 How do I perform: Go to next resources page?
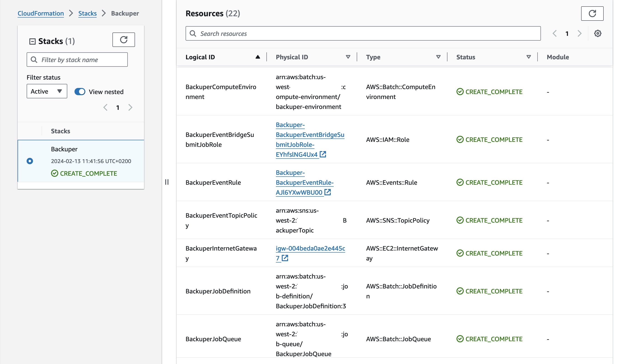click(x=579, y=33)
